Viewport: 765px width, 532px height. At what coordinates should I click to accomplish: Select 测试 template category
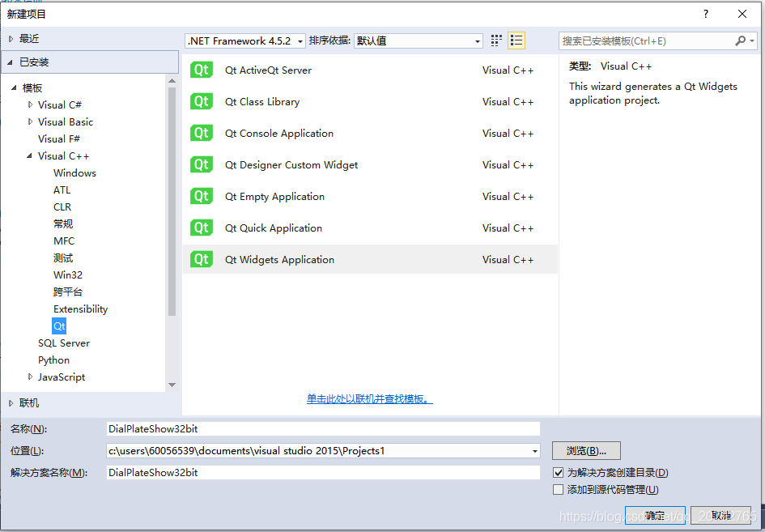pyautogui.click(x=63, y=257)
